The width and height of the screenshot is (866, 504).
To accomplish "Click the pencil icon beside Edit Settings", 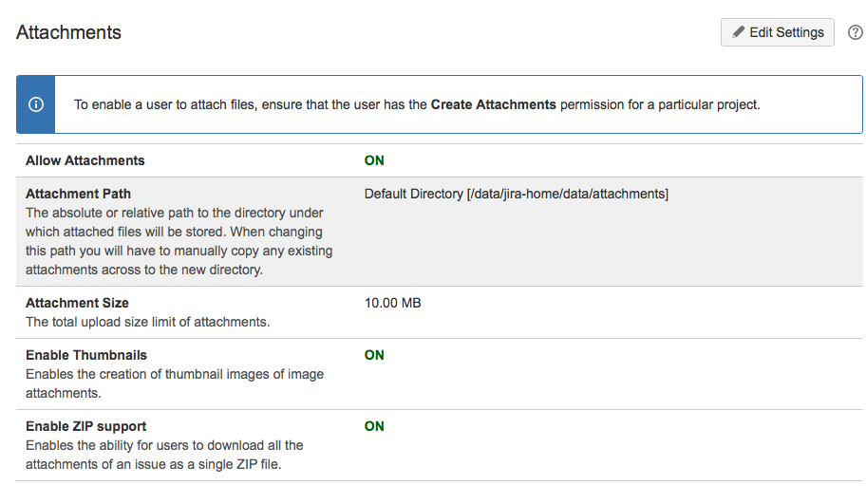I will point(739,32).
